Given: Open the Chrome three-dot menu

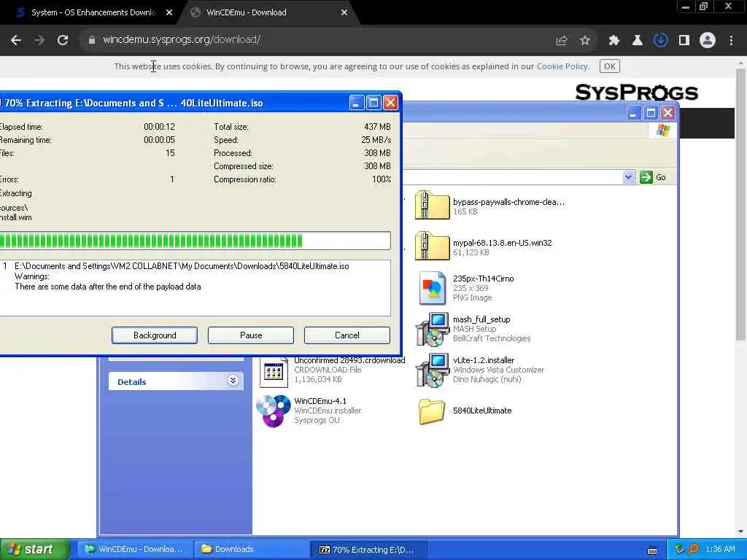Looking at the screenshot, I should click(731, 41).
